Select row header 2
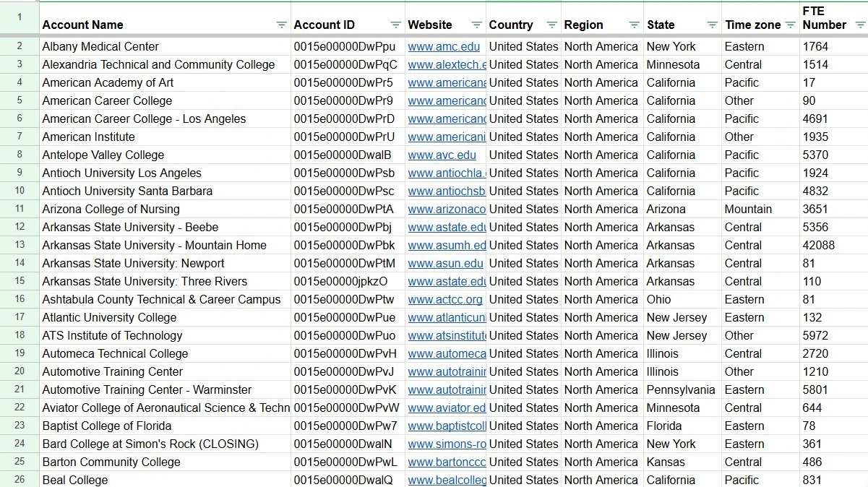Viewport: 868px width, 487px height. coord(20,46)
